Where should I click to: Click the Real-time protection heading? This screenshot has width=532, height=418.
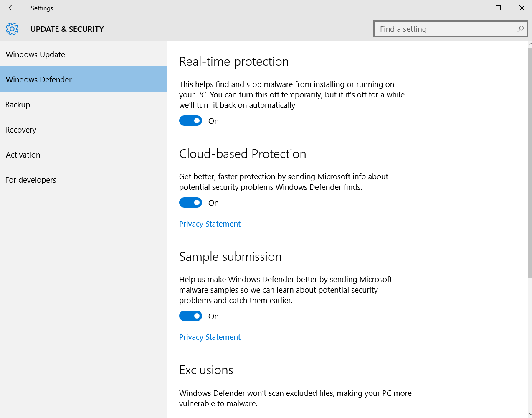(x=234, y=61)
